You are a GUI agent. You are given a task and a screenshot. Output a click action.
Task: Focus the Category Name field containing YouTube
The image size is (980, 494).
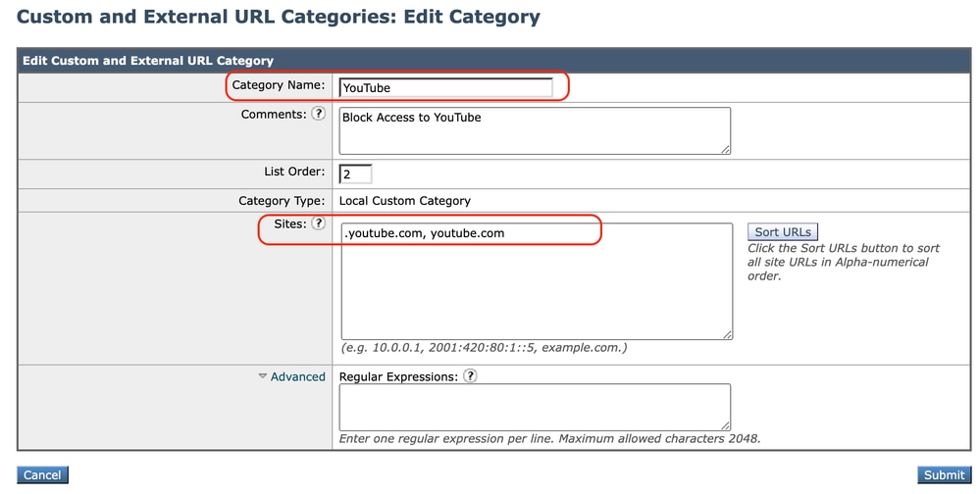tap(446, 87)
